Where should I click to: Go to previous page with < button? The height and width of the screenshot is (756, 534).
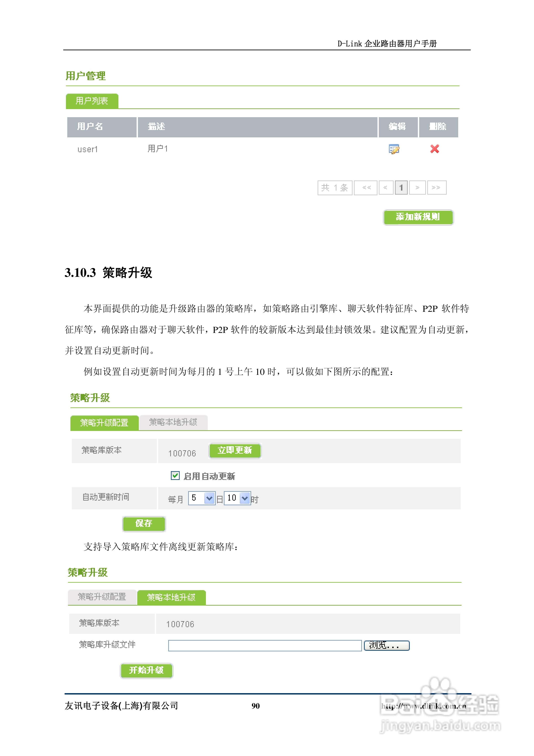[386, 188]
